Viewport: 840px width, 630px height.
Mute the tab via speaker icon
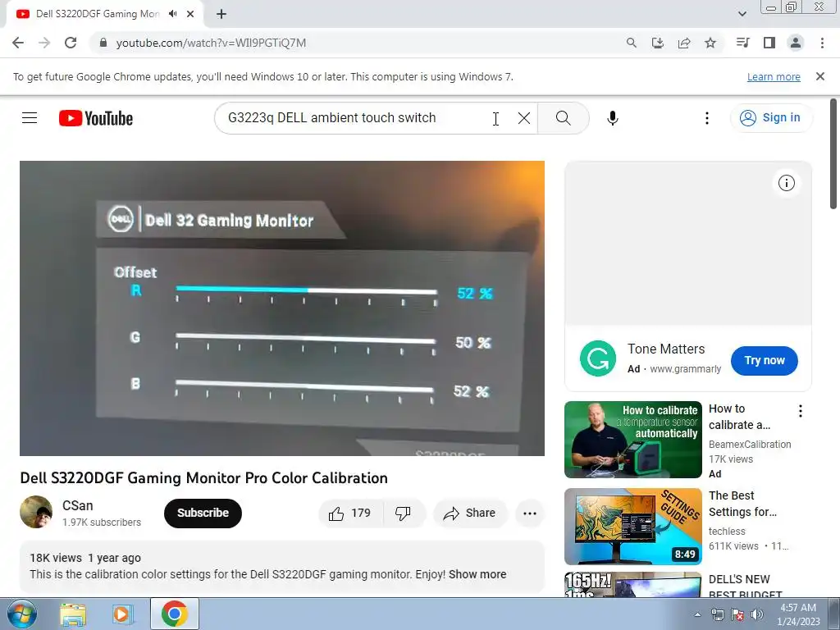coord(172,14)
